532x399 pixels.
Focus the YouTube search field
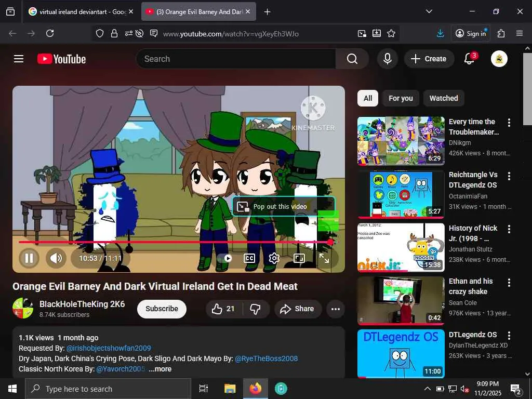click(236, 59)
